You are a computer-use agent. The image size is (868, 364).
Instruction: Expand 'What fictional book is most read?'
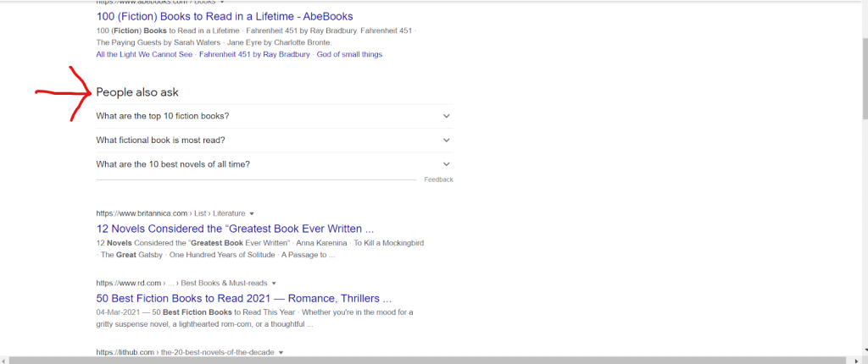[x=160, y=141]
